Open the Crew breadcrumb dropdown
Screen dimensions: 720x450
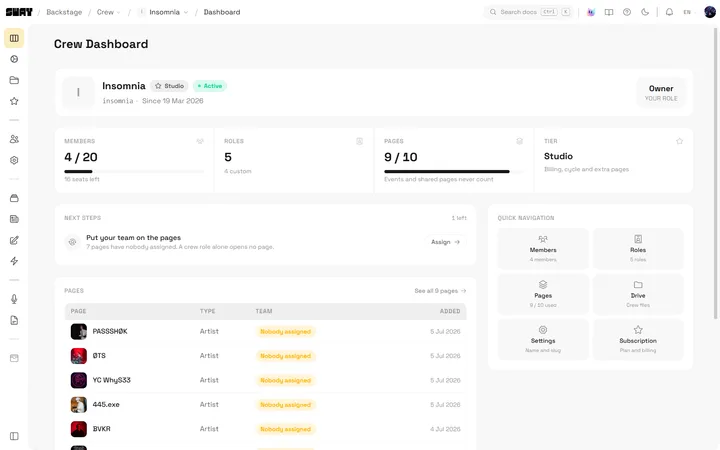coord(109,12)
